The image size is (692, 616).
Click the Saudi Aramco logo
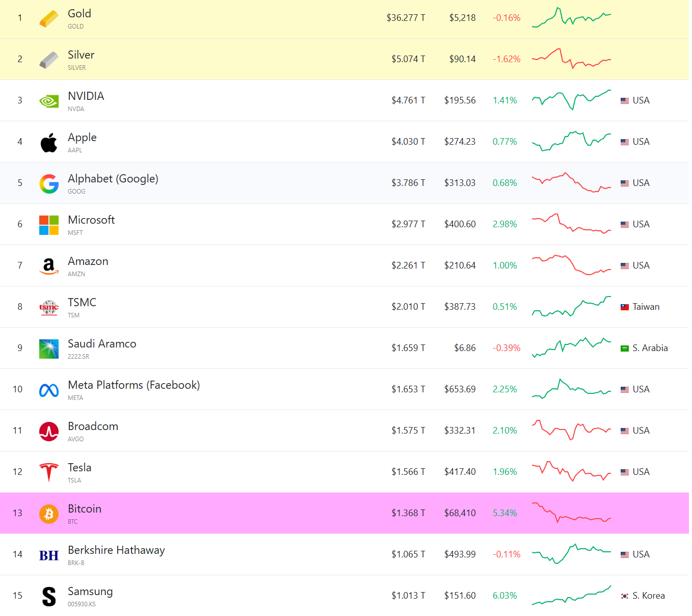[49, 349]
